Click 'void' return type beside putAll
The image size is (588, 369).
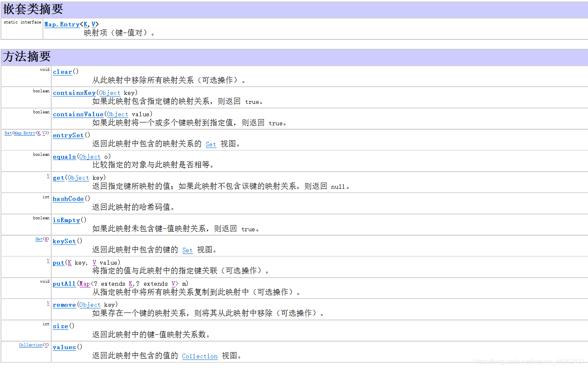tap(45, 282)
